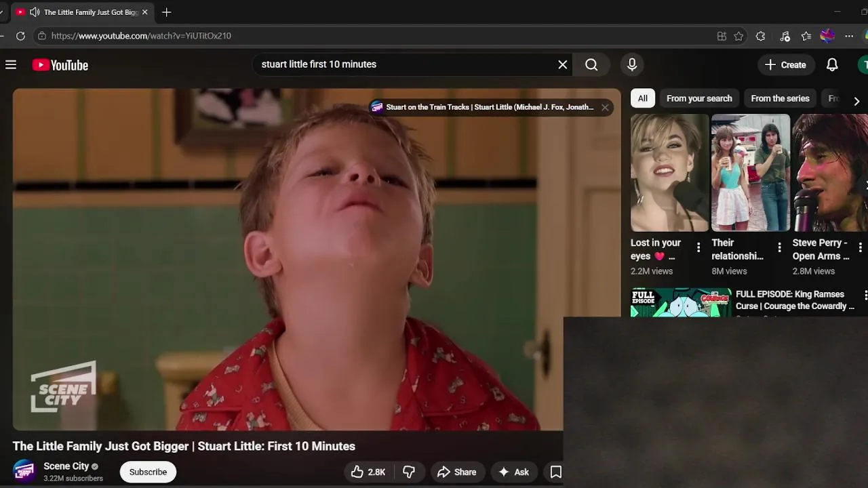This screenshot has height=488, width=868.
Task: Switch to the YouTube browser tab
Action: pos(81,12)
